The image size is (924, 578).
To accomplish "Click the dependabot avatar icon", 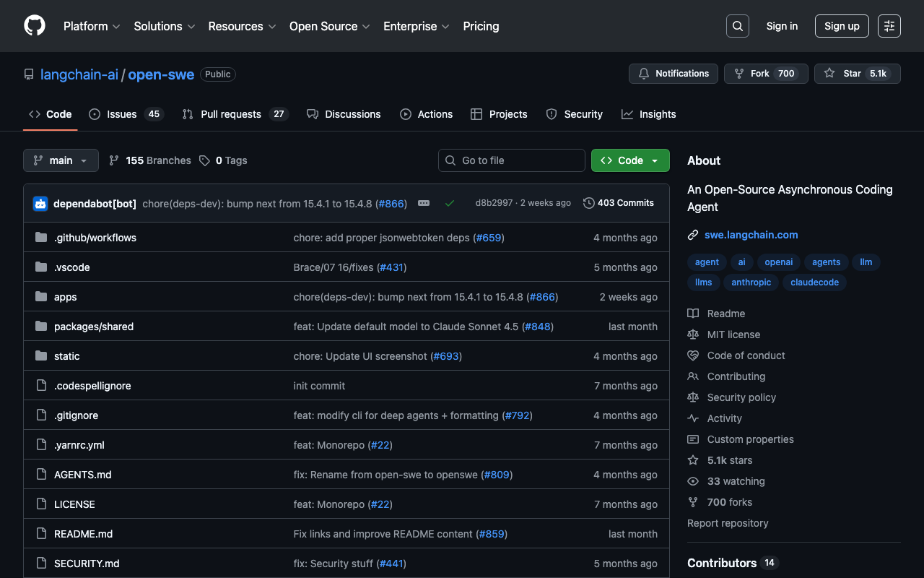I will click(40, 204).
